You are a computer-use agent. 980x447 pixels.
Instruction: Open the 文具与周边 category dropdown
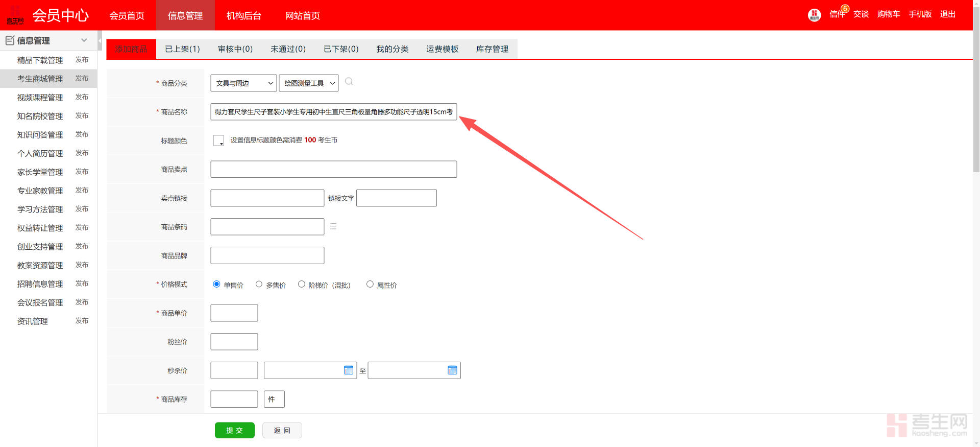[243, 83]
